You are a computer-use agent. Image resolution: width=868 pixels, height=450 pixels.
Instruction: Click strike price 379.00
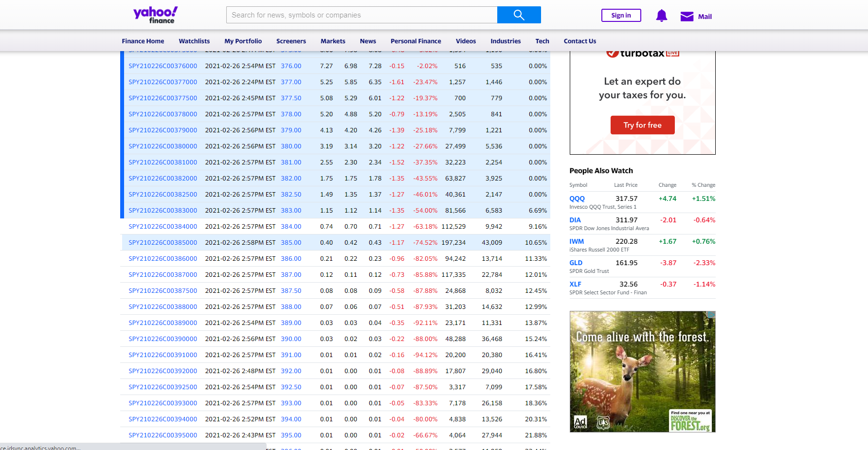[291, 130]
